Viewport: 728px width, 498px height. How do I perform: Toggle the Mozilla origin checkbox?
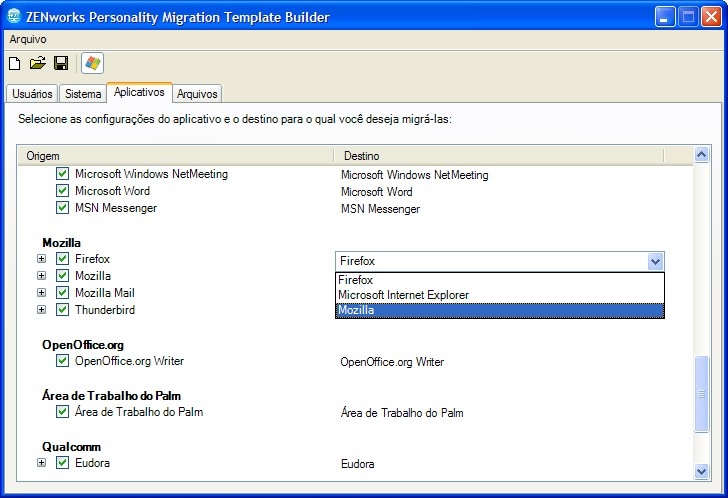click(63, 276)
